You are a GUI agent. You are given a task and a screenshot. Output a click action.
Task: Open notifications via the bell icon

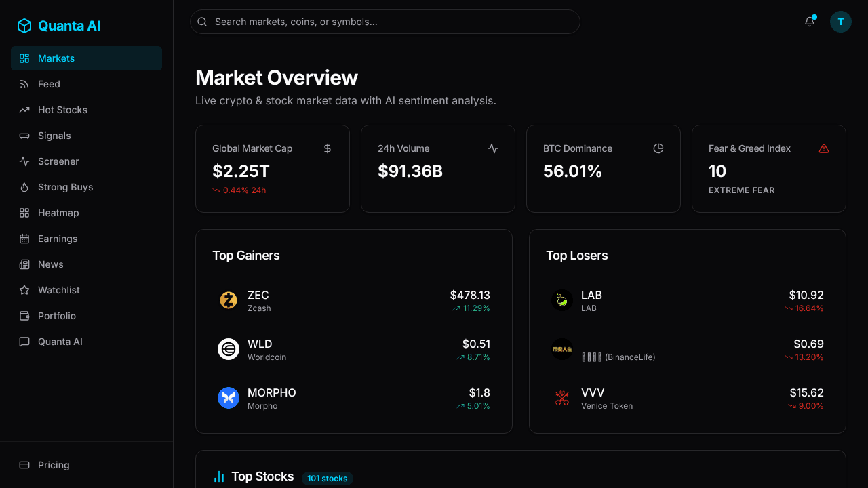pyautogui.click(x=810, y=22)
